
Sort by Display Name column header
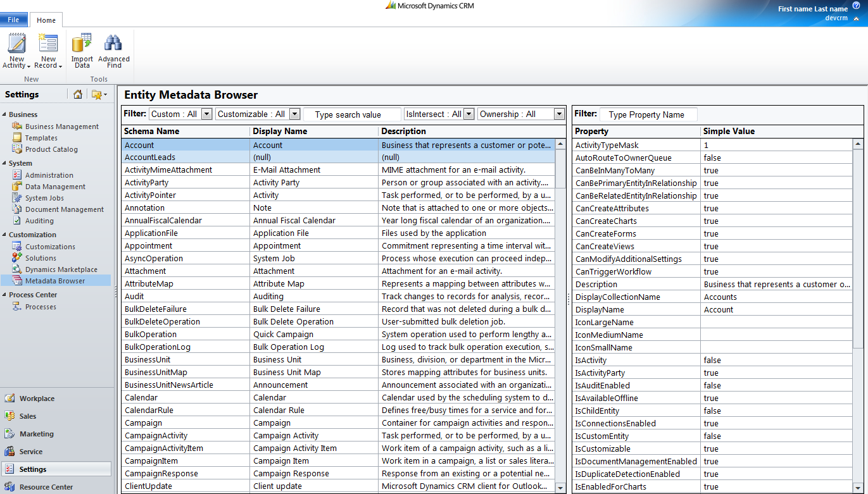pyautogui.click(x=314, y=131)
